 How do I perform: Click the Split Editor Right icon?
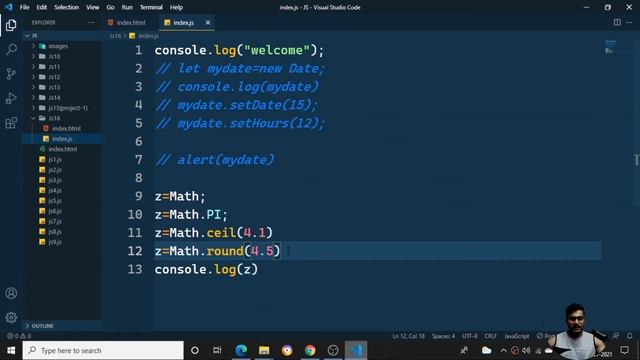click(x=617, y=22)
